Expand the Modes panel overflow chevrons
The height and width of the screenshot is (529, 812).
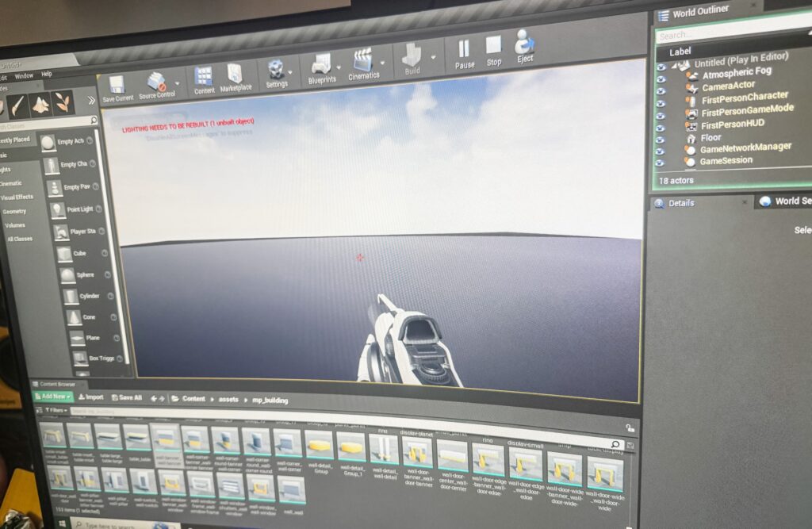[x=92, y=100]
